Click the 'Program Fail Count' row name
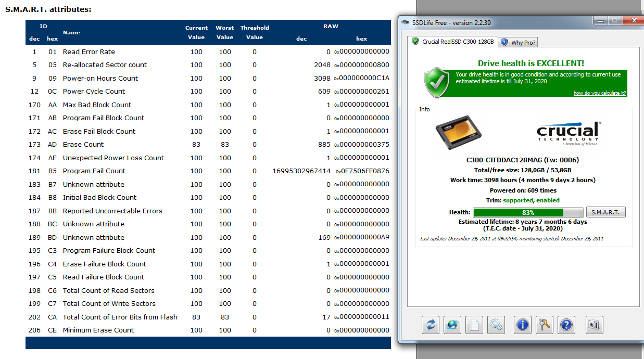Image resolution: width=644 pixels, height=359 pixels. pyautogui.click(x=94, y=171)
